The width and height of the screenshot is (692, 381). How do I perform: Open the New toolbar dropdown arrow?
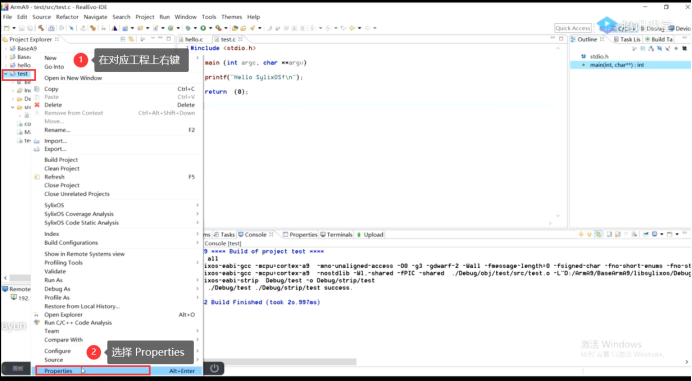(13, 28)
